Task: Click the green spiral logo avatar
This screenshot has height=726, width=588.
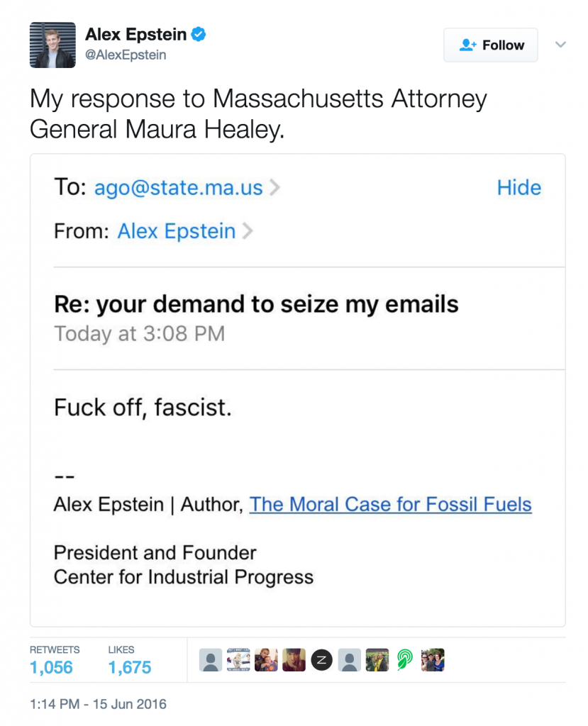Action: pyautogui.click(x=405, y=660)
